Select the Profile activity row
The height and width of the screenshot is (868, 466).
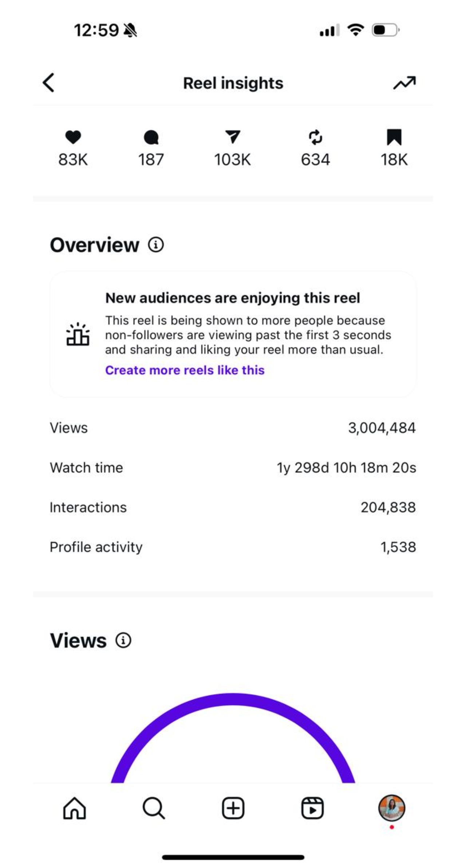click(x=233, y=547)
